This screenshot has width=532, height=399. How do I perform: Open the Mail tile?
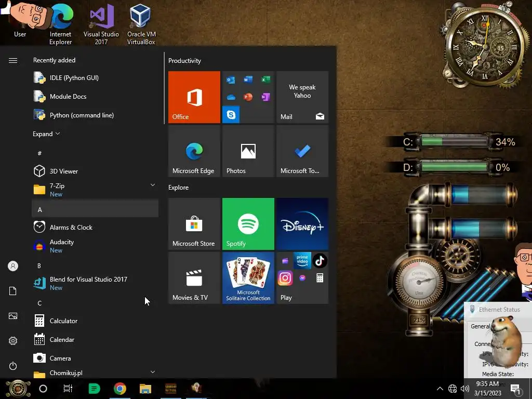[x=302, y=97]
